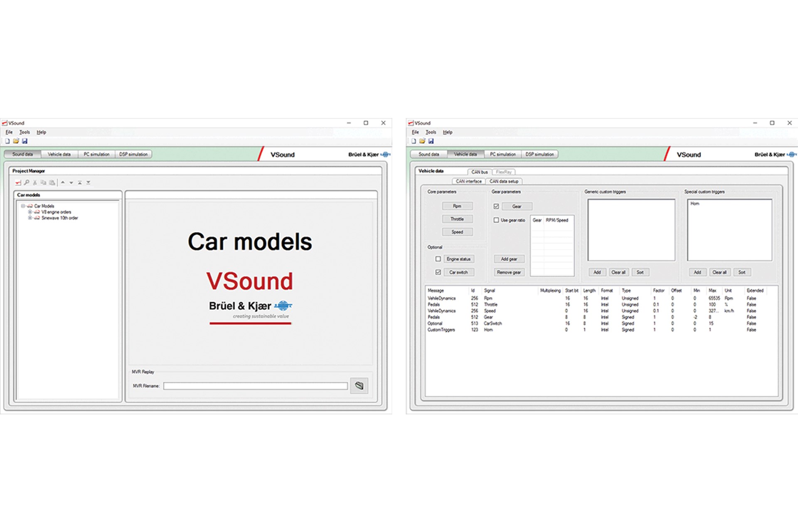This screenshot has width=798, height=532.
Task: Tick the Use gear ratio checkbox
Action: pyautogui.click(x=496, y=220)
